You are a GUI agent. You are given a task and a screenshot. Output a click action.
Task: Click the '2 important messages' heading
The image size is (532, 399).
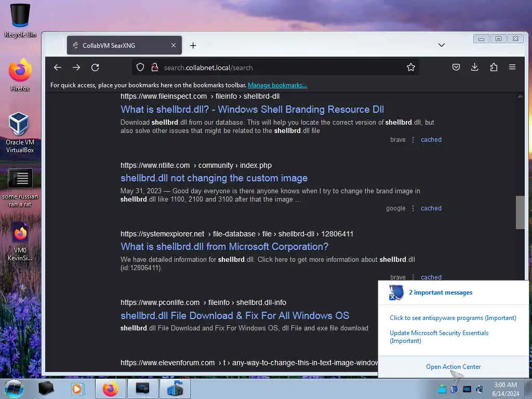(441, 292)
